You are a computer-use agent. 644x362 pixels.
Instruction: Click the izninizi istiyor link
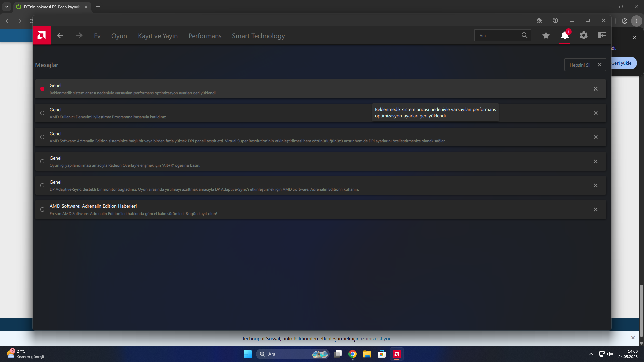click(x=375, y=339)
